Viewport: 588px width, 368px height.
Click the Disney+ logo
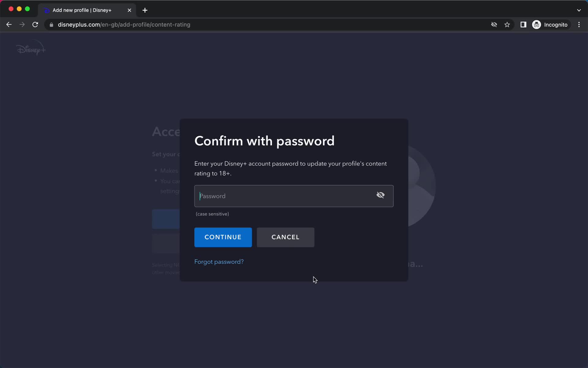(x=31, y=48)
